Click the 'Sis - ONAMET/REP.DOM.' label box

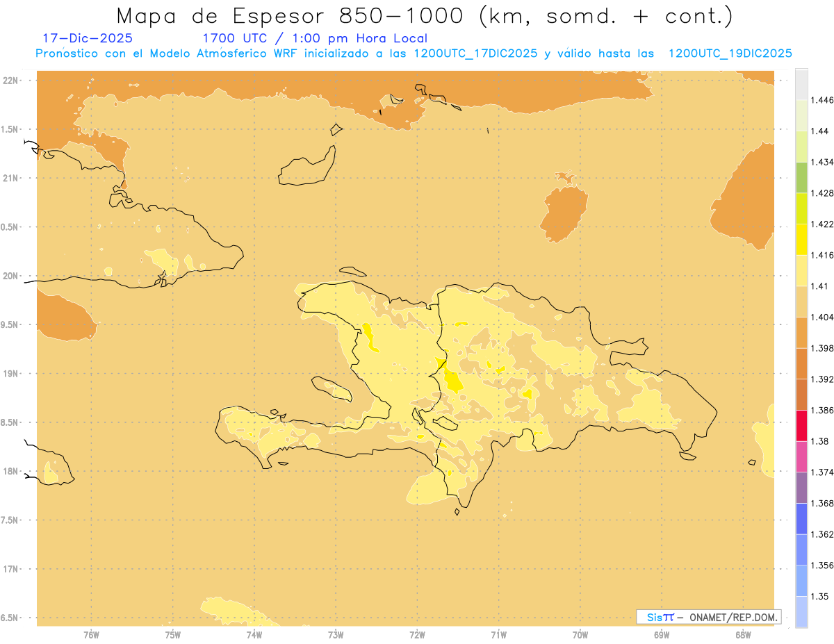coord(709,617)
